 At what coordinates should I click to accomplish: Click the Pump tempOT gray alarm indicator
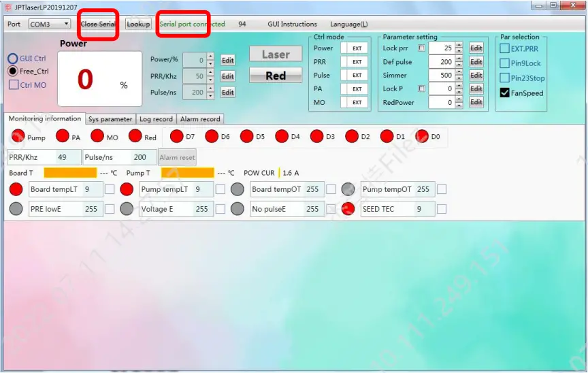click(x=348, y=189)
